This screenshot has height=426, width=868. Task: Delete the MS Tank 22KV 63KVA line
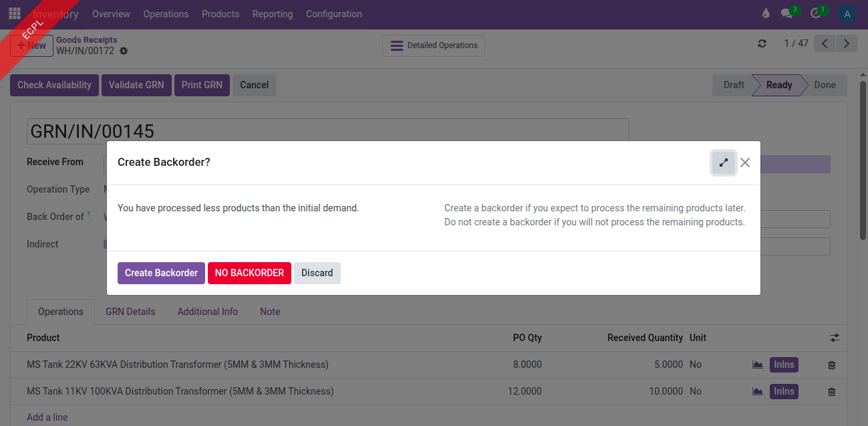click(x=831, y=365)
